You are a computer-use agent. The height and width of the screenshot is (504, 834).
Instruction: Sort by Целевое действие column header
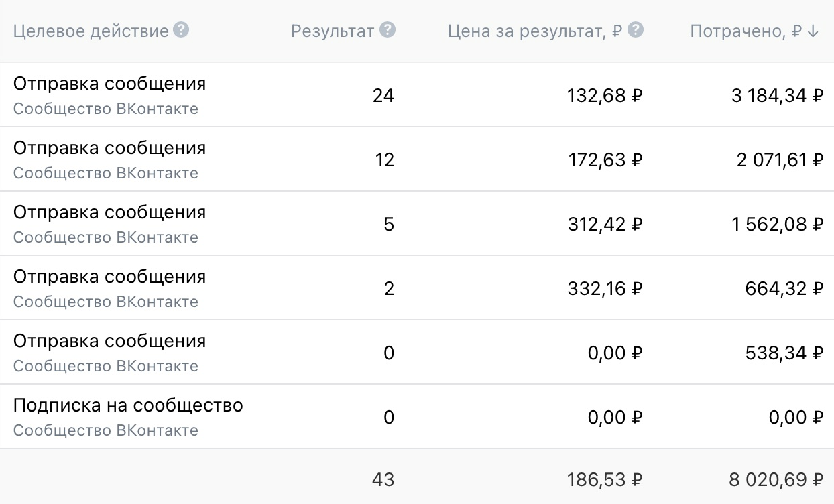[91, 31]
